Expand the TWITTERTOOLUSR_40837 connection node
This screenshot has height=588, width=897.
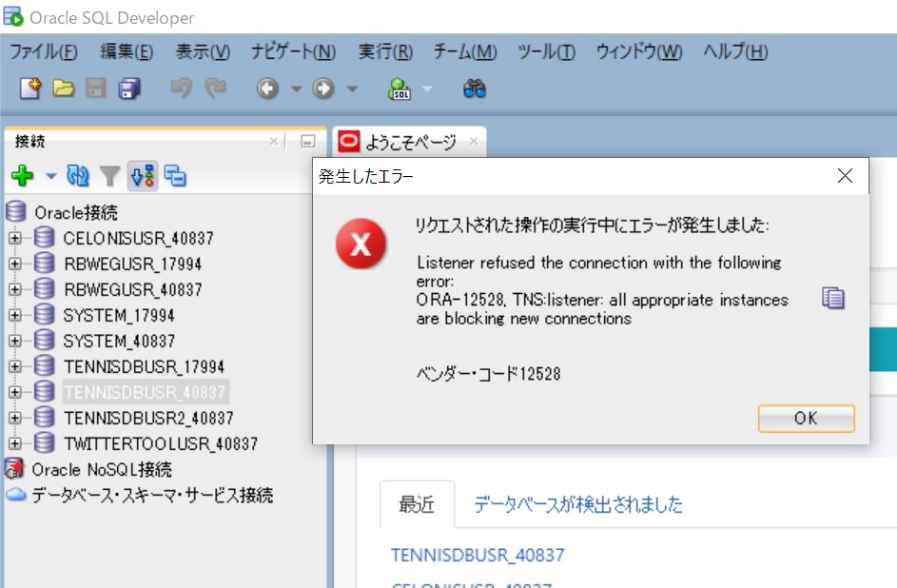click(x=15, y=443)
